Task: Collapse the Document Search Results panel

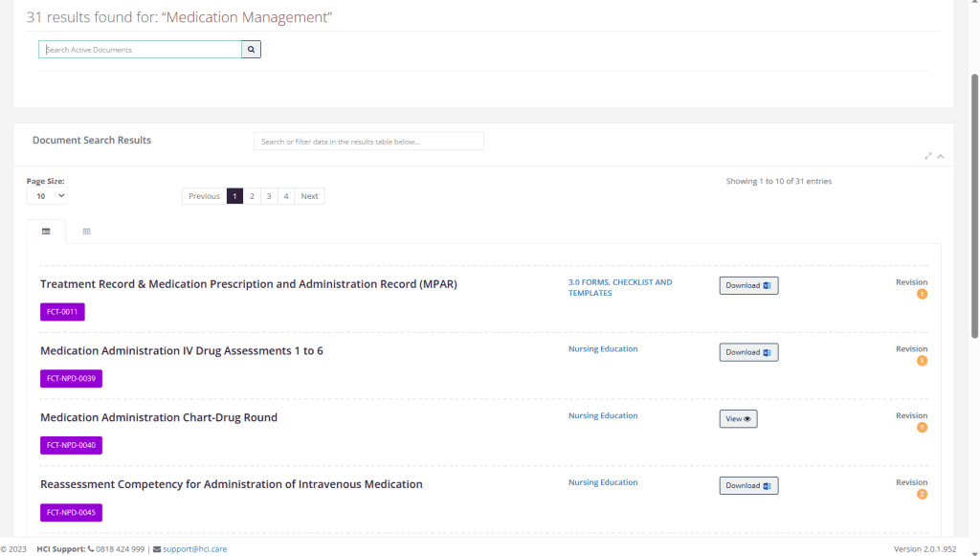Action: (x=941, y=156)
